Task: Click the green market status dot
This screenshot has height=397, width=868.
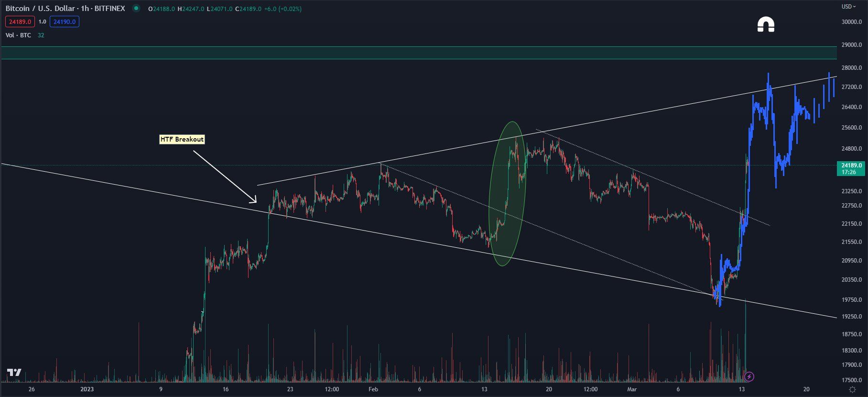Action: coord(136,8)
